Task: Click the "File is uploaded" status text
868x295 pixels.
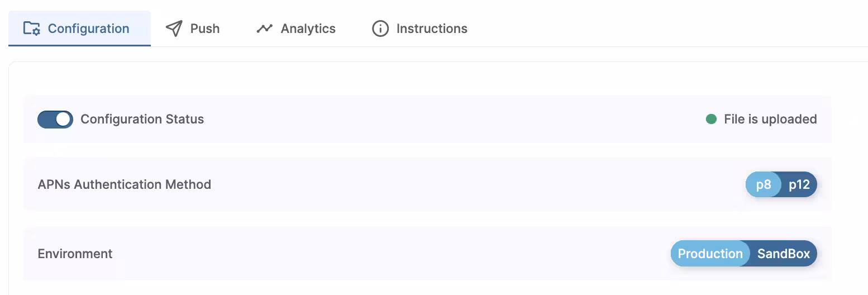Action: tap(770, 119)
